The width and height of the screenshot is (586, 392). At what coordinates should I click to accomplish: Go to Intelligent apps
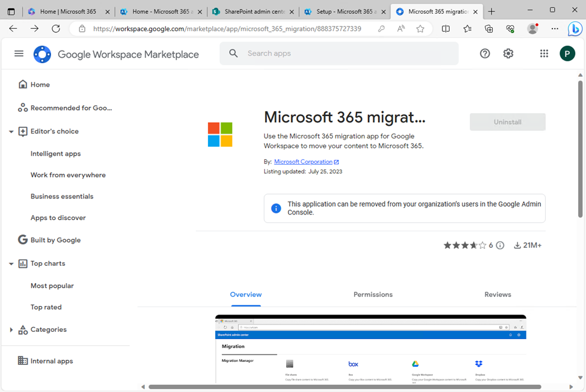click(56, 153)
